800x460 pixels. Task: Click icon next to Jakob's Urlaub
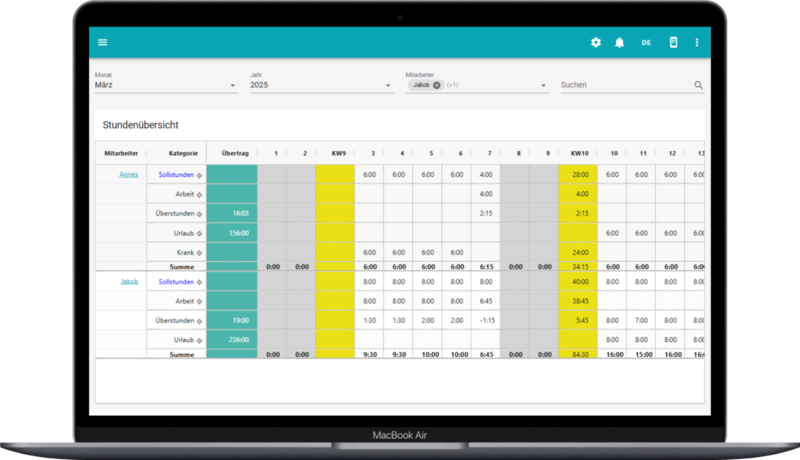(199, 339)
